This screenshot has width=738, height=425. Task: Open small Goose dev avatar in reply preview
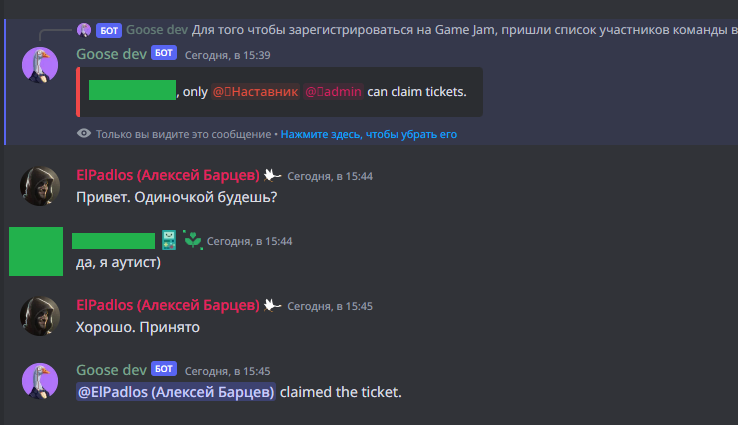pos(84,30)
